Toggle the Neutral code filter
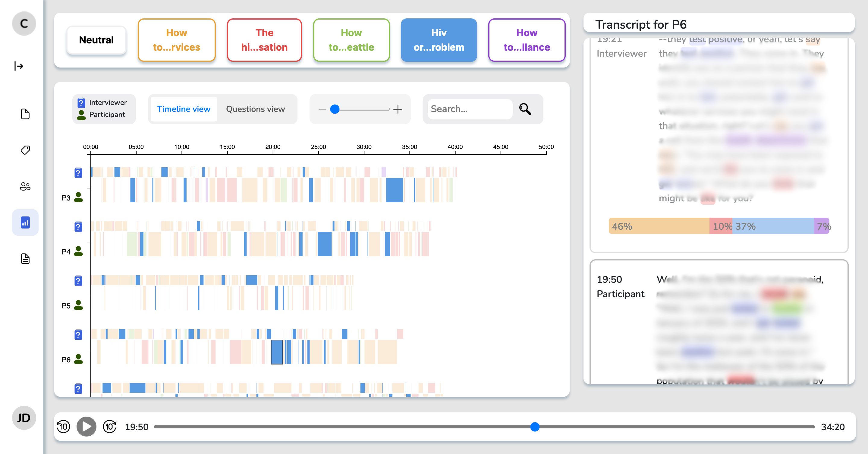 pyautogui.click(x=96, y=40)
